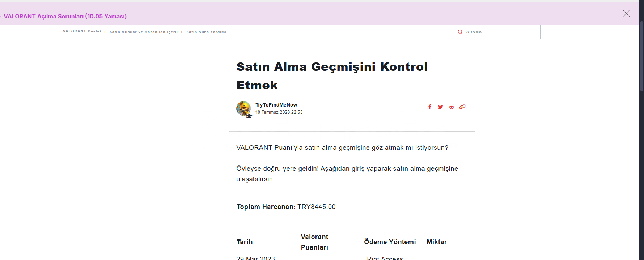644x260 pixels.
Task: Click the line asking about VALORANT Puanı purchase history
Action: [342, 148]
